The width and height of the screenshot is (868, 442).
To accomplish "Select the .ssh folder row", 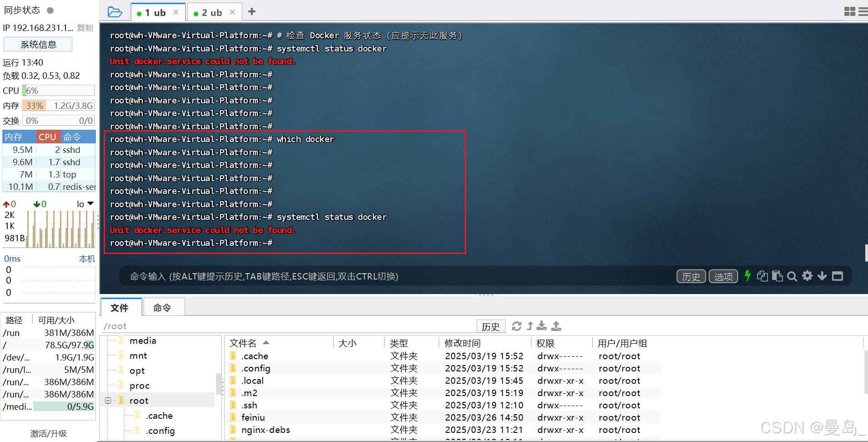I will point(443,405).
